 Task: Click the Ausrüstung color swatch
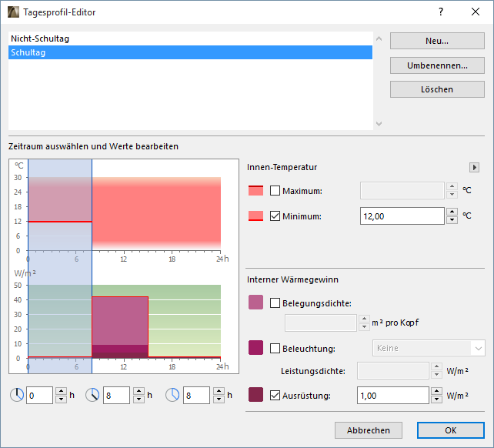point(255,394)
